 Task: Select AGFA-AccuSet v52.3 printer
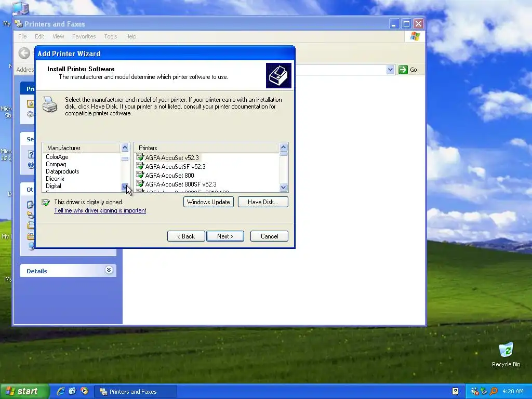[172, 158]
